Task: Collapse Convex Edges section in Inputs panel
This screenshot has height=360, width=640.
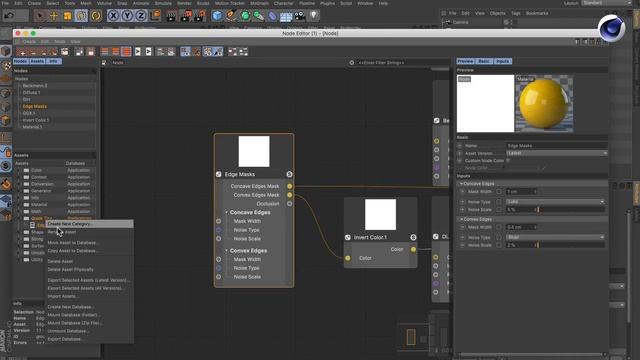Action: (462, 220)
